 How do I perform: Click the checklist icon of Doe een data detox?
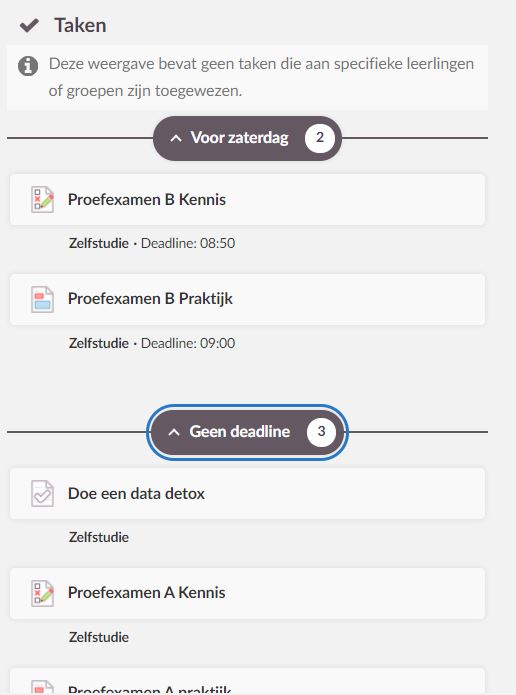coord(43,493)
